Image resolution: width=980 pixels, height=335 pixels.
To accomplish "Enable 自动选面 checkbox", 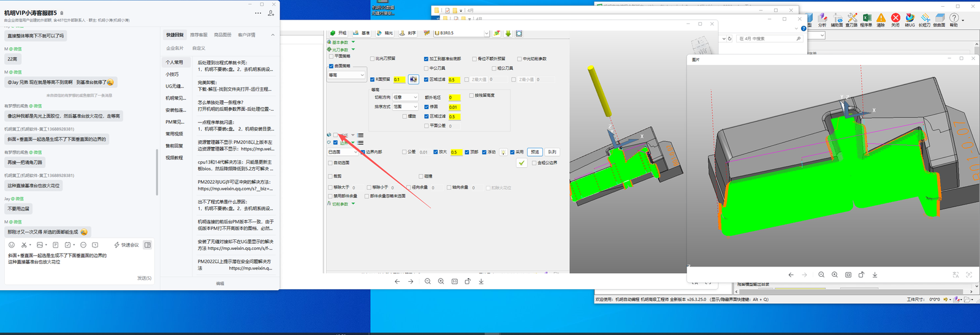I will [330, 164].
